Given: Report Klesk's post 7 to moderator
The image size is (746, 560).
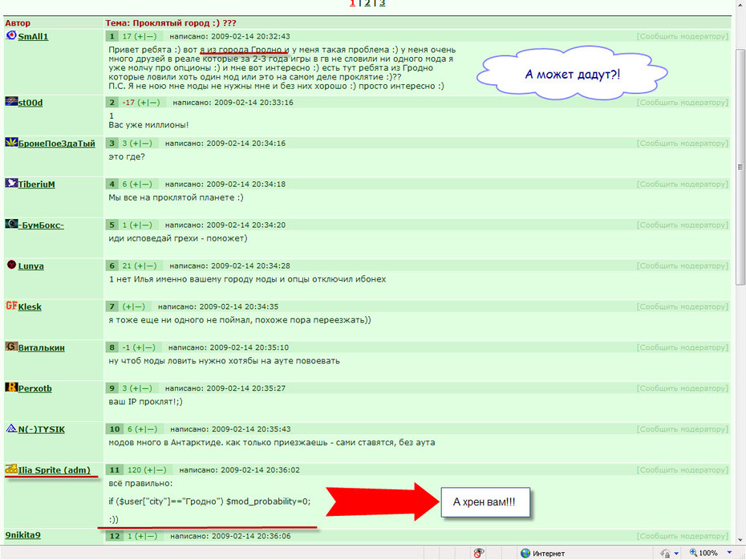Looking at the screenshot, I should pyautogui.click(x=683, y=307).
